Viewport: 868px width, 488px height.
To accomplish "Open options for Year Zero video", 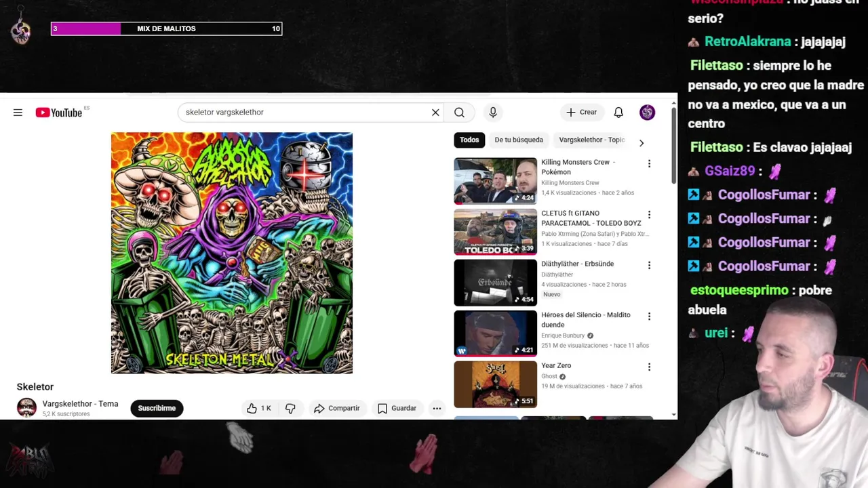I will [649, 367].
